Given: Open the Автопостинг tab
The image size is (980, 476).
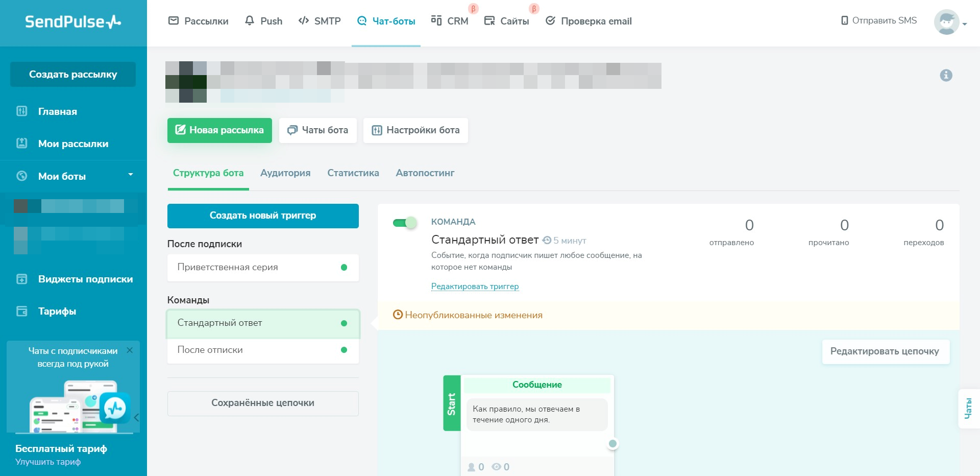Looking at the screenshot, I should click(x=425, y=173).
